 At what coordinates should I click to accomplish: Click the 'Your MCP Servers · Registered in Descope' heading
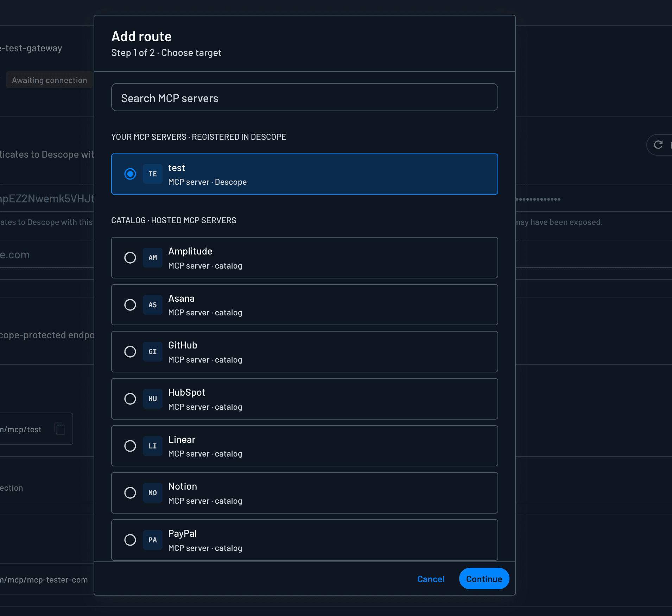point(199,137)
